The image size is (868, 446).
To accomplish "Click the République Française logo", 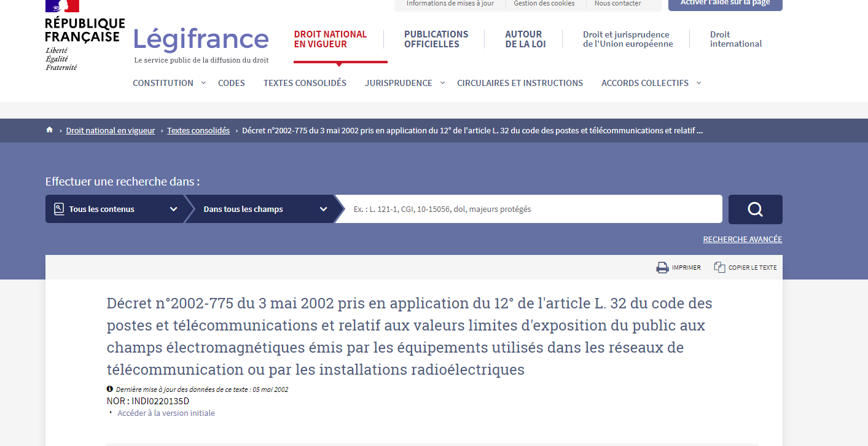I will (x=84, y=37).
